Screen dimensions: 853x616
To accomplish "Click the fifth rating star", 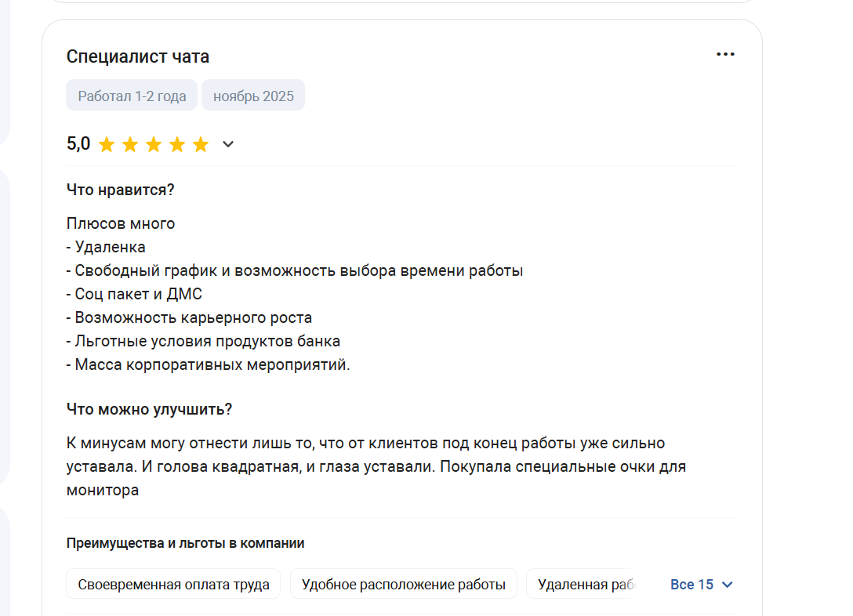I will click(x=201, y=145).
